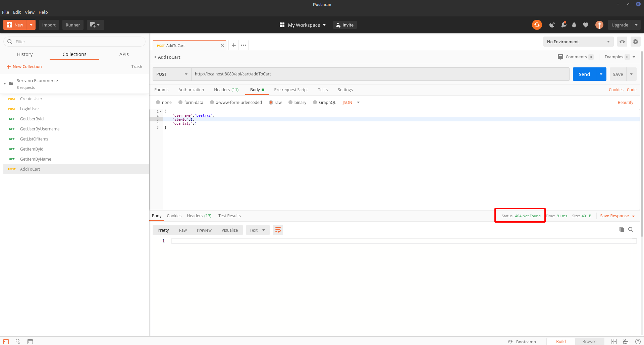The width and height of the screenshot is (644, 345).
Task: Click the sync status icon
Action: coord(537,25)
